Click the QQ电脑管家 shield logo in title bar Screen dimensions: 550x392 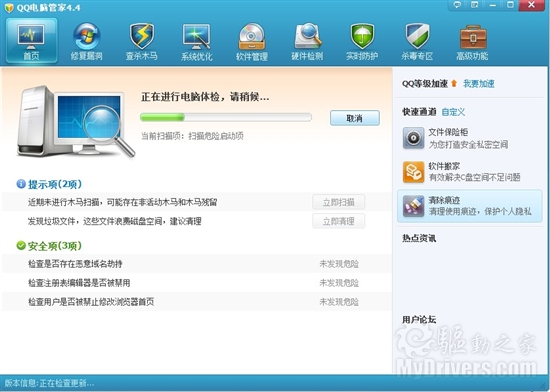(x=9, y=7)
